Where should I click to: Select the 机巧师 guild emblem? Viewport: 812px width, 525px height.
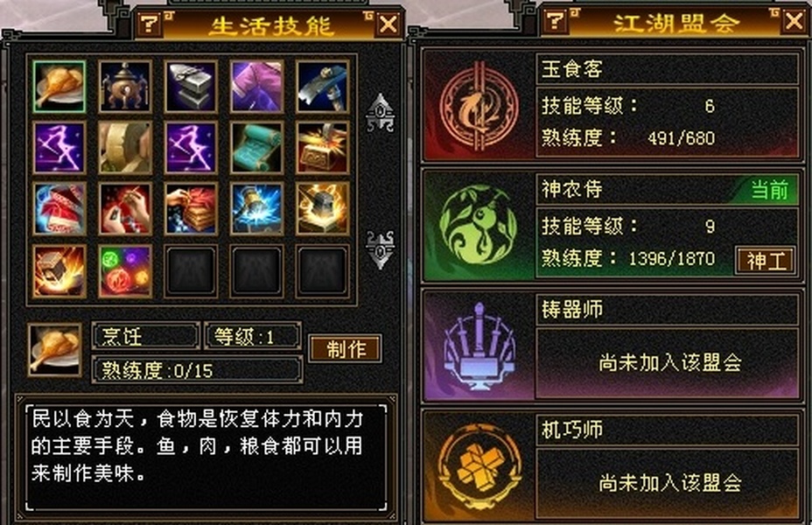coord(479,466)
